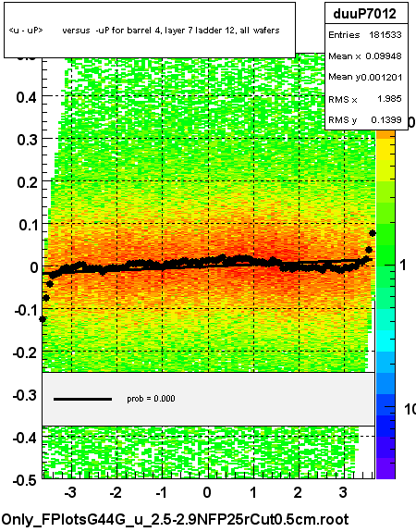Click the x-axis label -3

(x=70, y=492)
